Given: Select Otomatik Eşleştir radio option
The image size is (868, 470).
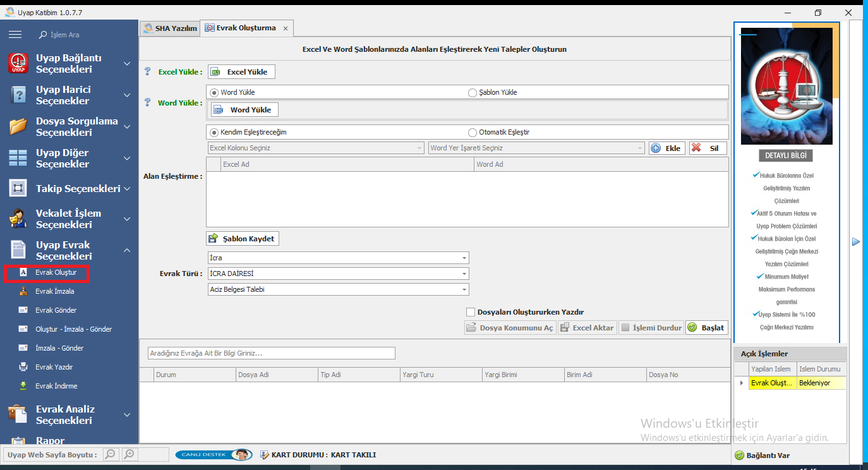Looking at the screenshot, I should [x=473, y=133].
